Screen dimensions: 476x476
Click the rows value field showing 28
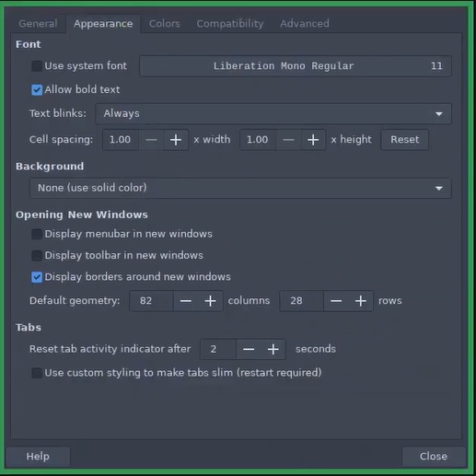click(x=302, y=301)
